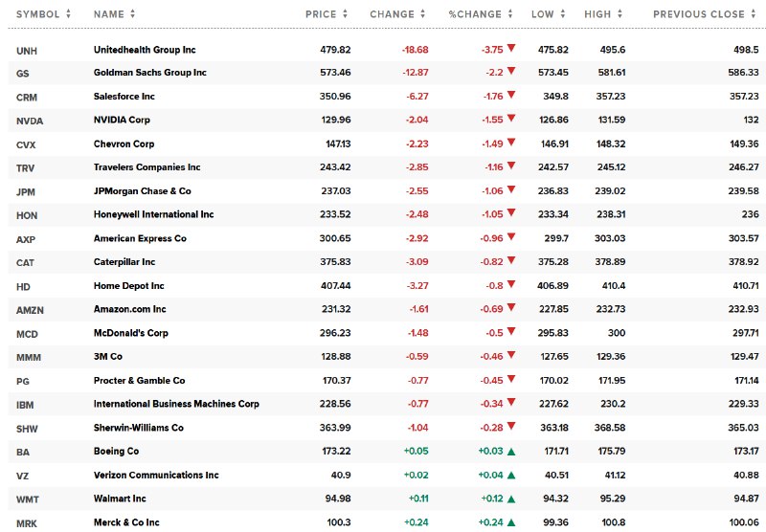Open Travelers Companies Inc link

(147, 167)
